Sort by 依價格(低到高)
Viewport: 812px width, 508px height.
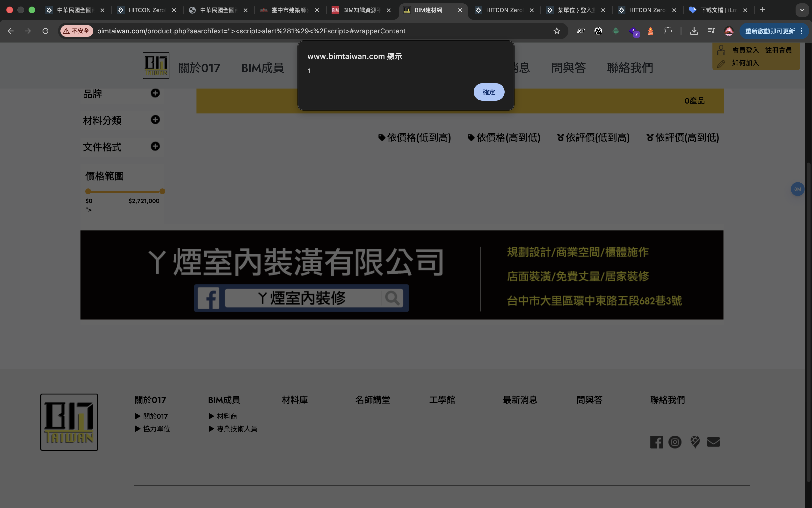(415, 137)
